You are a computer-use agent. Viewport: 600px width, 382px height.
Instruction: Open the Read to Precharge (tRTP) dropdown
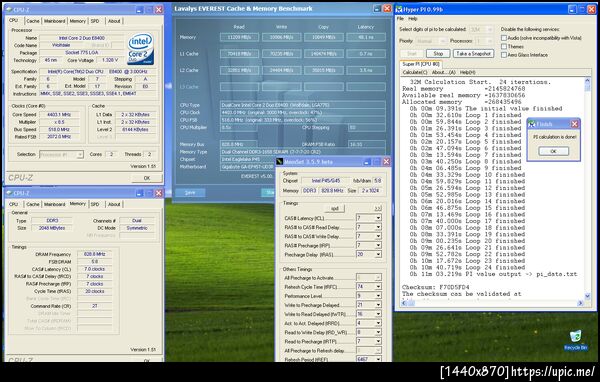tap(378, 341)
